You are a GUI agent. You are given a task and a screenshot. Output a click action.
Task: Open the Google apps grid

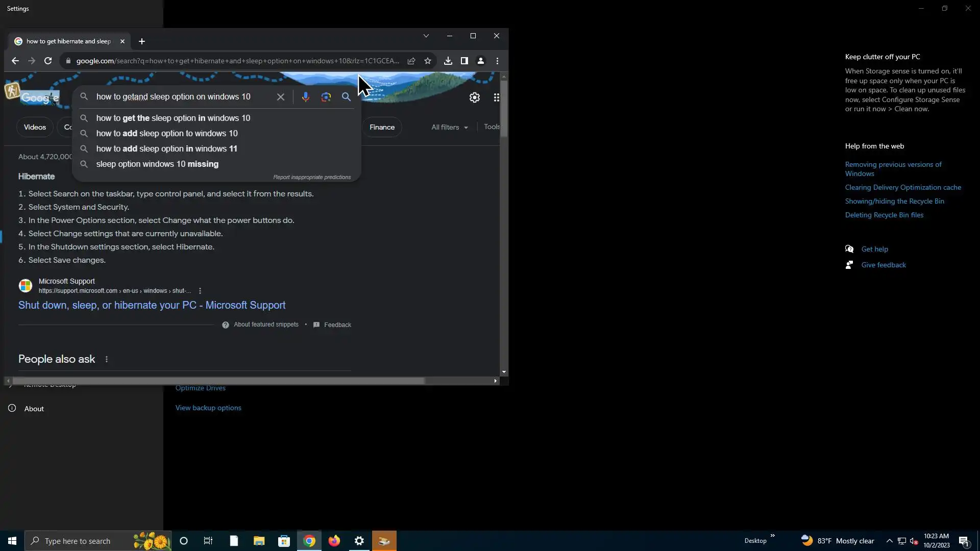point(496,97)
